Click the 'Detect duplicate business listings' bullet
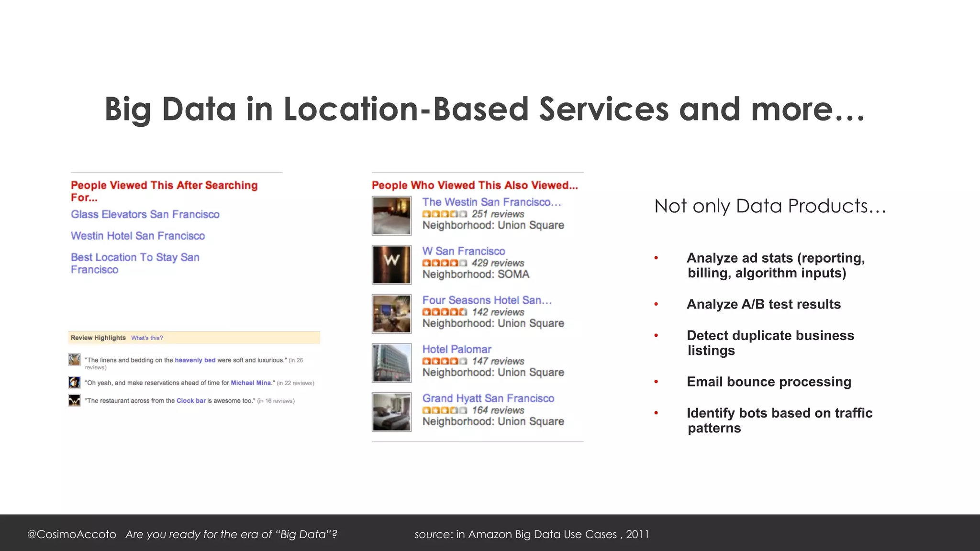The image size is (980, 551). (x=770, y=343)
